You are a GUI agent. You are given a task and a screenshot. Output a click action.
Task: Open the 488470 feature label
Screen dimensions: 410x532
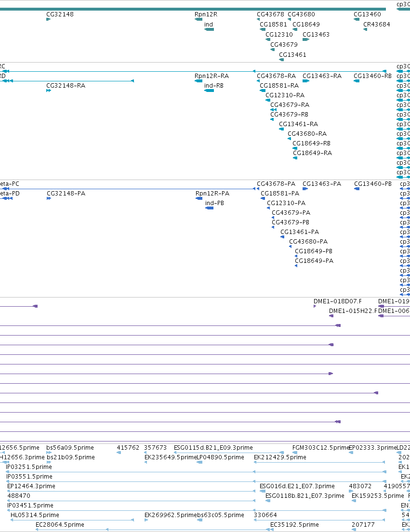pos(19,496)
